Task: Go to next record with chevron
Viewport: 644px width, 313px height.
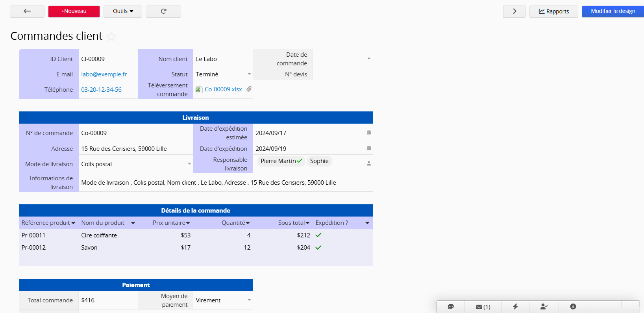Action: coord(514,11)
